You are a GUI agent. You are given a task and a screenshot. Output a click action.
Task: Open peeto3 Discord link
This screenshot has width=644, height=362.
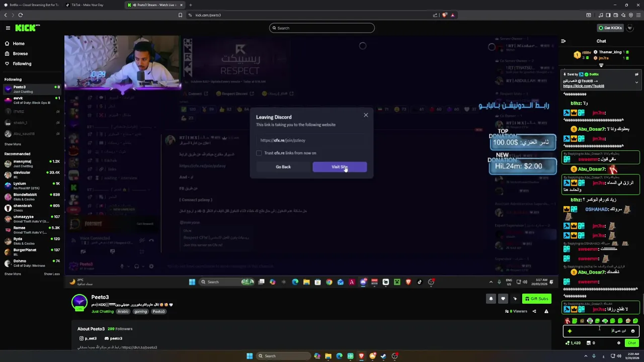click(x=113, y=338)
